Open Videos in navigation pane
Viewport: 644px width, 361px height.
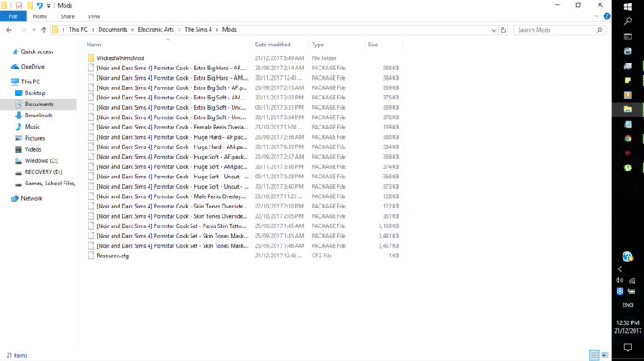(33, 149)
